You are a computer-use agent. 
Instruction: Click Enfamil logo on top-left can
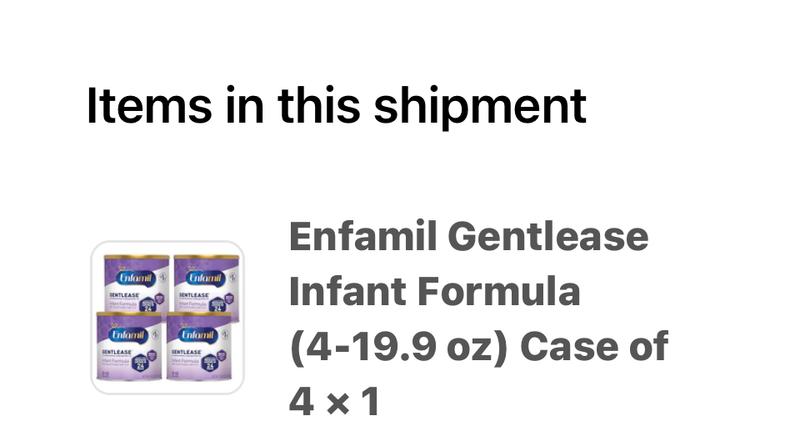coord(136,278)
